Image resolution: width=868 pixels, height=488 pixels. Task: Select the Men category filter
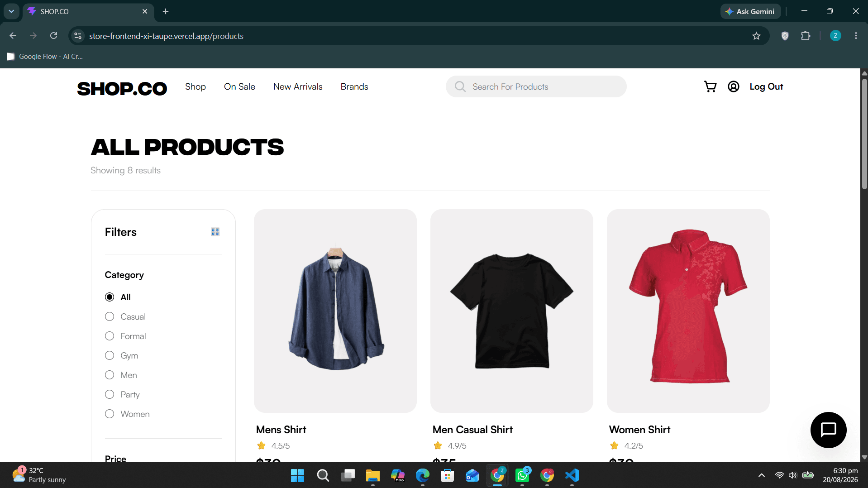(110, 375)
